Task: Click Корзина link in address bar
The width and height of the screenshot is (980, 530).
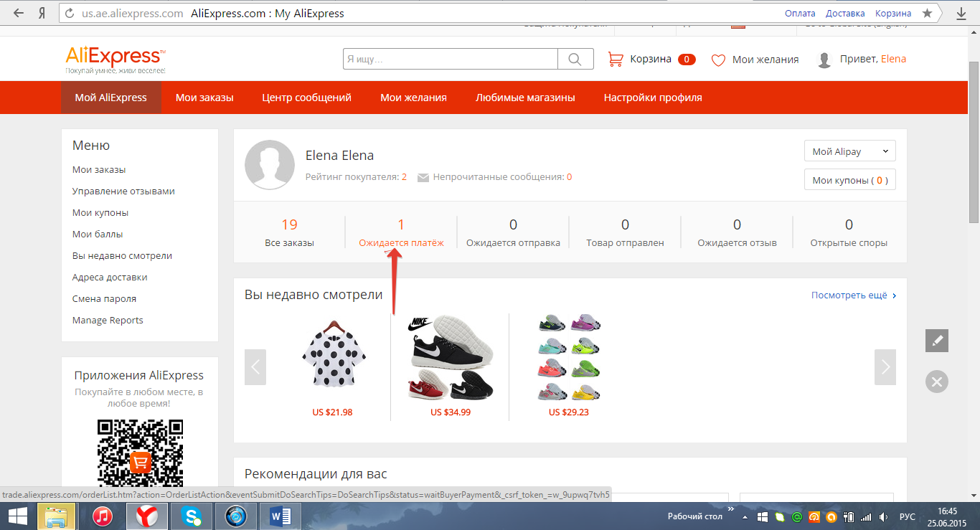Action: point(893,14)
